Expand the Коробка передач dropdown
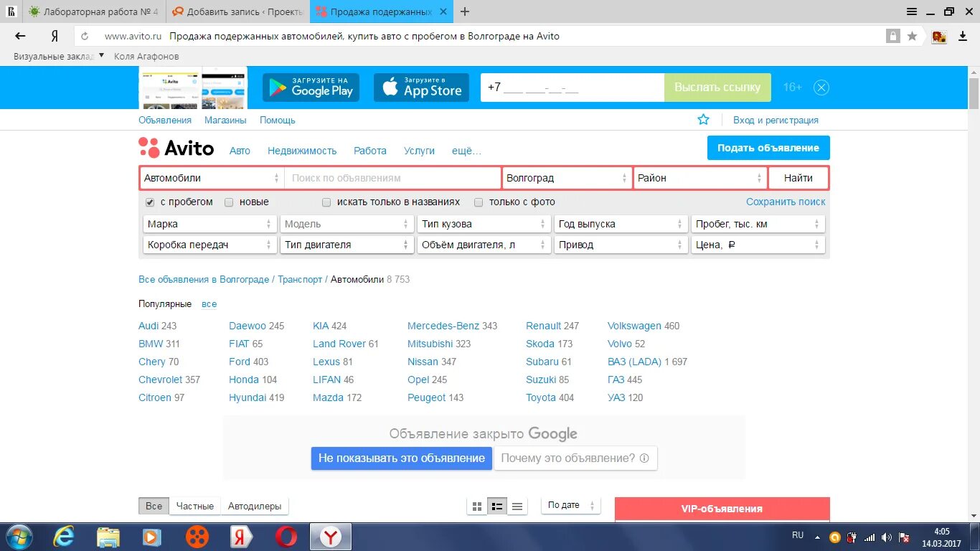This screenshot has width=980, height=551. click(210, 245)
